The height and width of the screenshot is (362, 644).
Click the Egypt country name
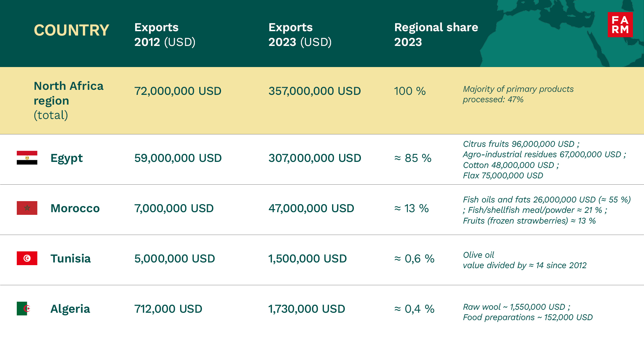click(x=66, y=158)
